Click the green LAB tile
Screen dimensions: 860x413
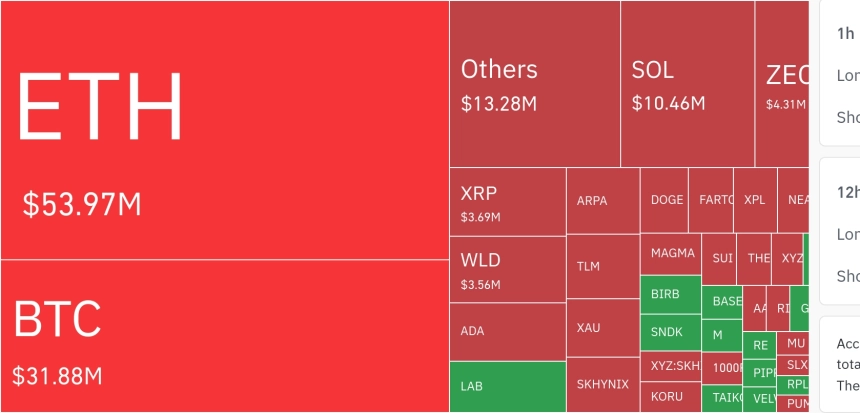(508, 387)
